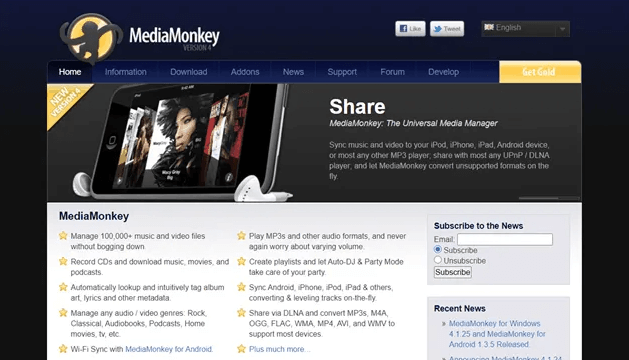Click the banner slideshow progress bar
The height and width of the screenshot is (360, 629).
pyautogui.click(x=549, y=198)
